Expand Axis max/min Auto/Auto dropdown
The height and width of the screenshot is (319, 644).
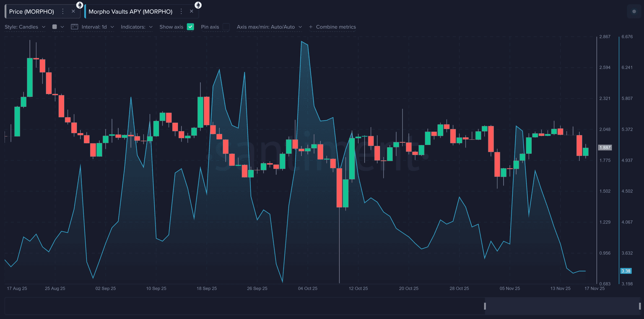(x=269, y=27)
